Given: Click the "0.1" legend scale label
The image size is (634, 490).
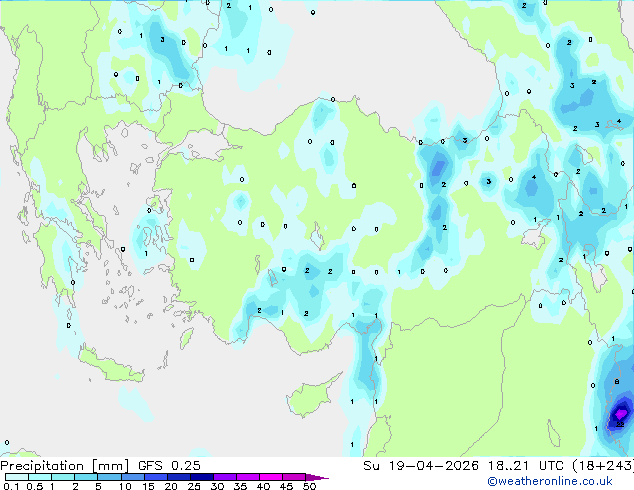Looking at the screenshot, I should click(x=11, y=486).
